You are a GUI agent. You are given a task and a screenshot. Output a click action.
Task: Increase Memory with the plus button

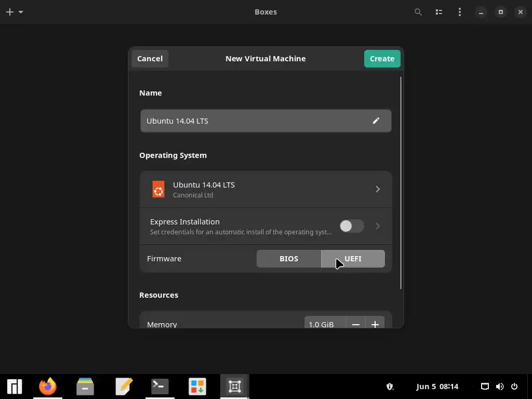(x=375, y=324)
